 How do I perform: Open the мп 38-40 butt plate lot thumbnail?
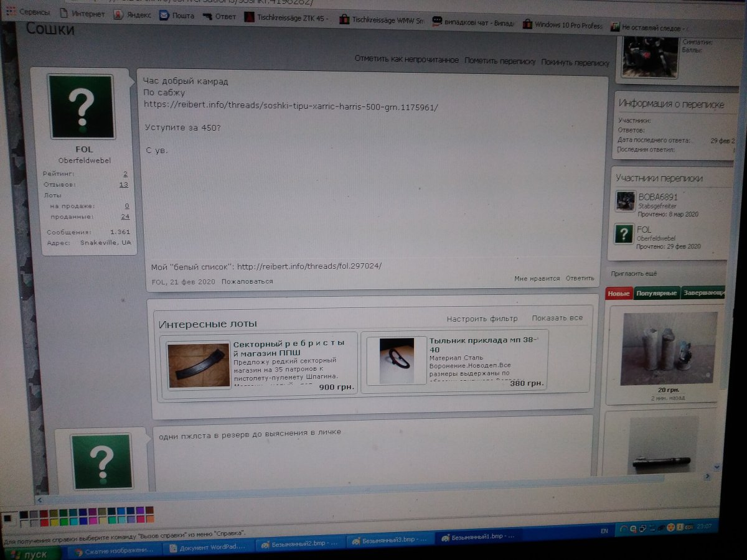(397, 361)
